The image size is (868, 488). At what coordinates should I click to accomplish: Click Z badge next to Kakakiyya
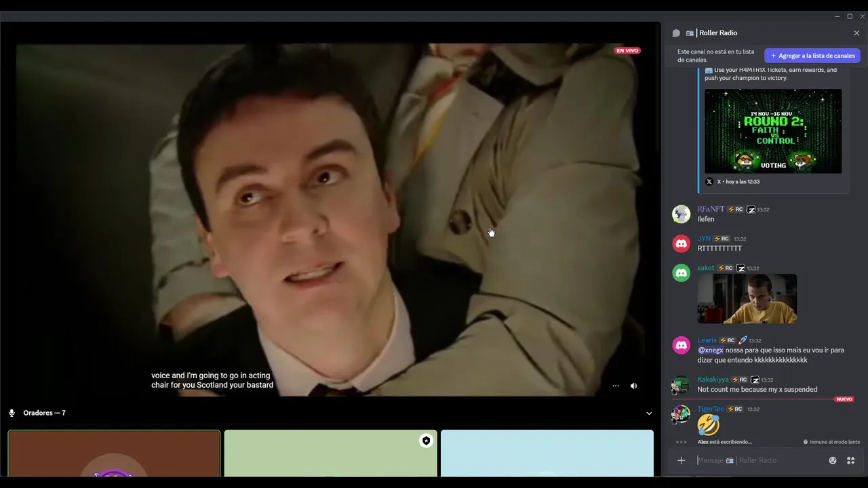point(755,380)
